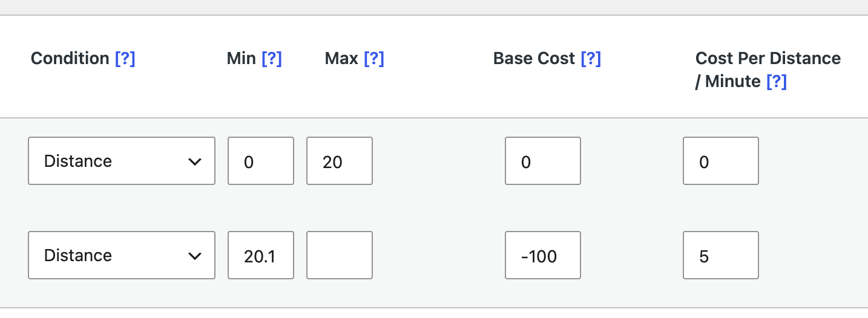
Task: Click the Base Cost column header text
Action: click(x=534, y=59)
